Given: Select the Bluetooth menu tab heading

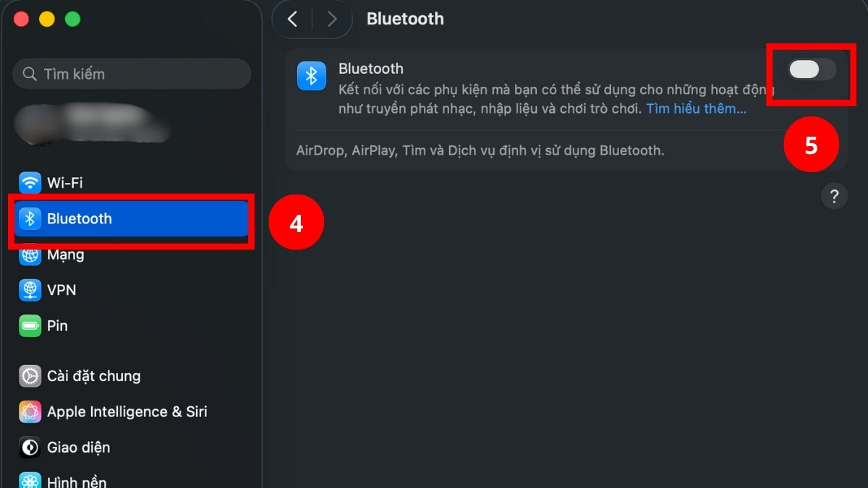Looking at the screenshot, I should click(405, 19).
